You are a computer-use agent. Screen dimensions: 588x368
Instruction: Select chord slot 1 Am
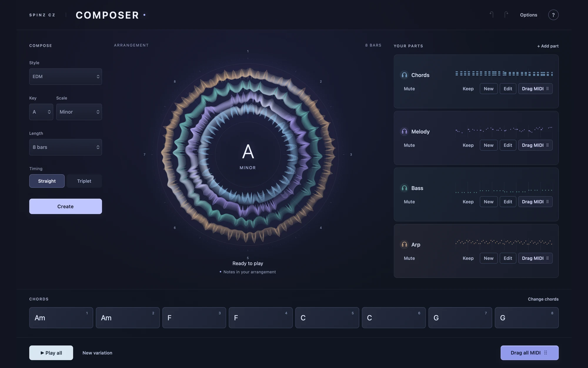pos(61,318)
